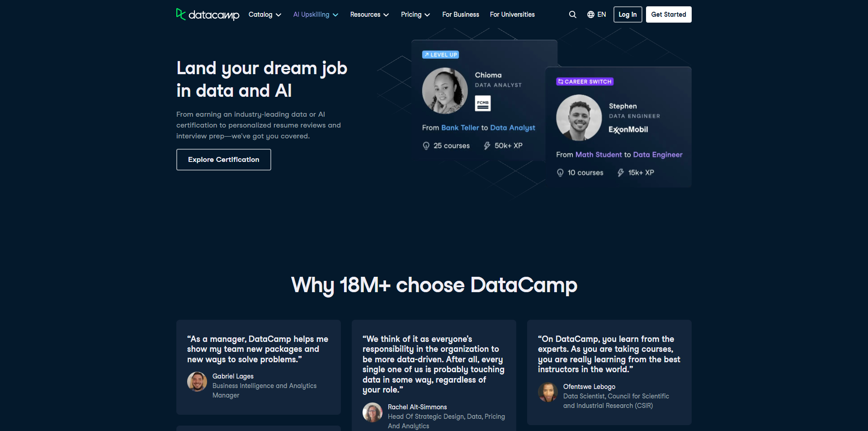Expand the AI Upskilling menu
Image resolution: width=868 pixels, height=431 pixels.
[x=315, y=14]
